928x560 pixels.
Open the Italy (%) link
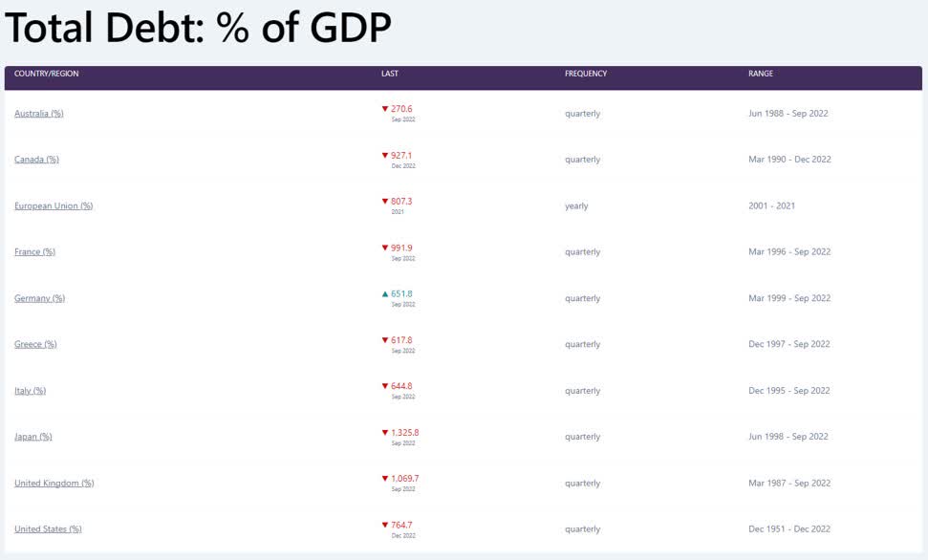click(x=31, y=391)
